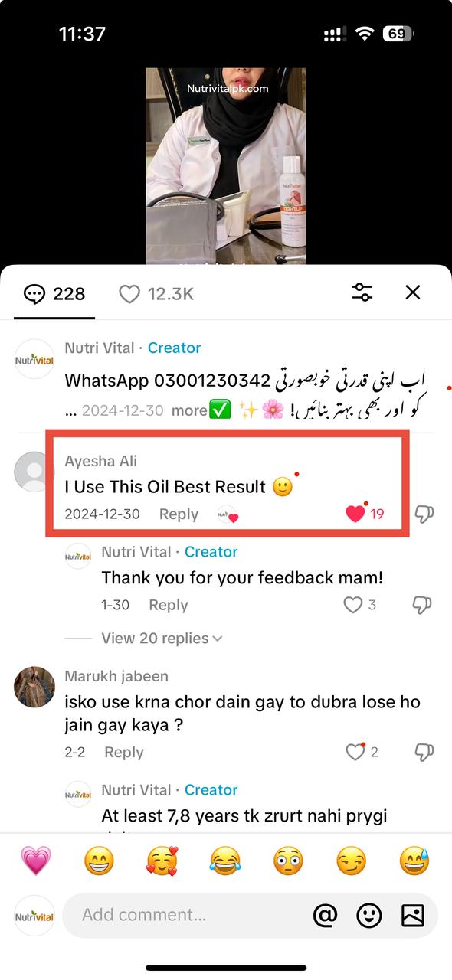Insert the flushed face quick emoji
Image resolution: width=452 pixels, height=980 pixels.
click(288, 861)
